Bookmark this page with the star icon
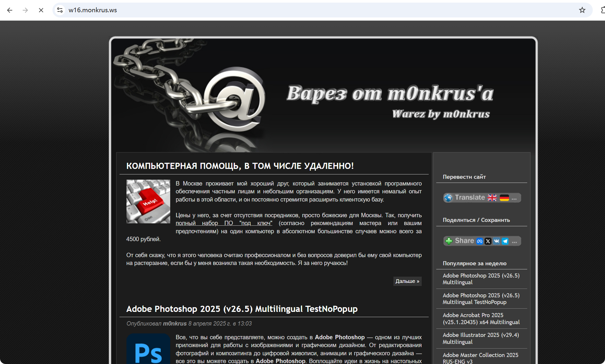The image size is (605, 364). click(x=582, y=10)
